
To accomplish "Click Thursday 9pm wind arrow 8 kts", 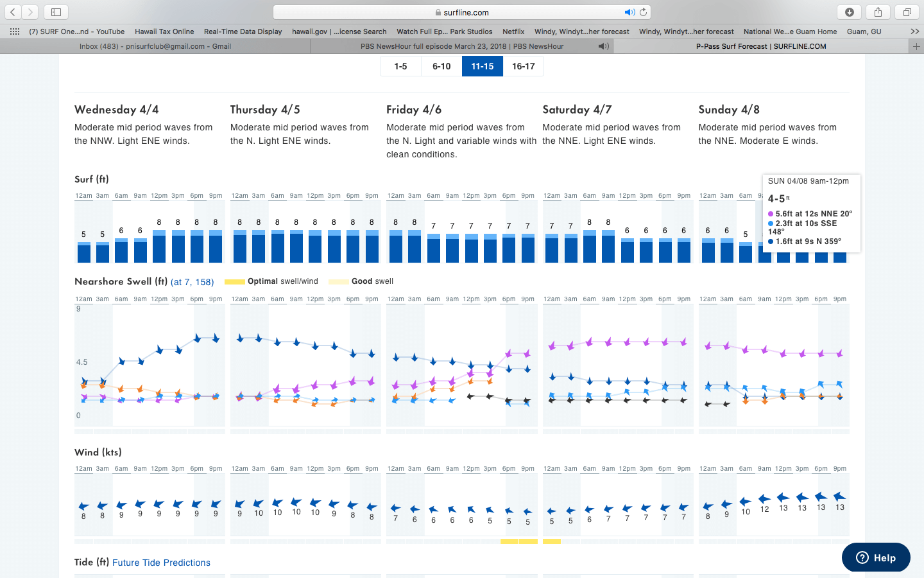I will click(x=372, y=506).
